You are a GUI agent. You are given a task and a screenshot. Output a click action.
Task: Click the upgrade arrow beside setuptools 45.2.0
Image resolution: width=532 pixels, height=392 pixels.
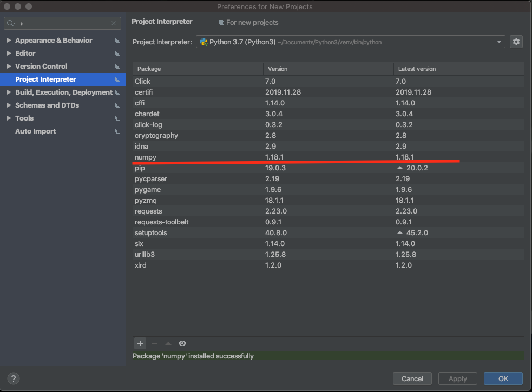pyautogui.click(x=400, y=232)
